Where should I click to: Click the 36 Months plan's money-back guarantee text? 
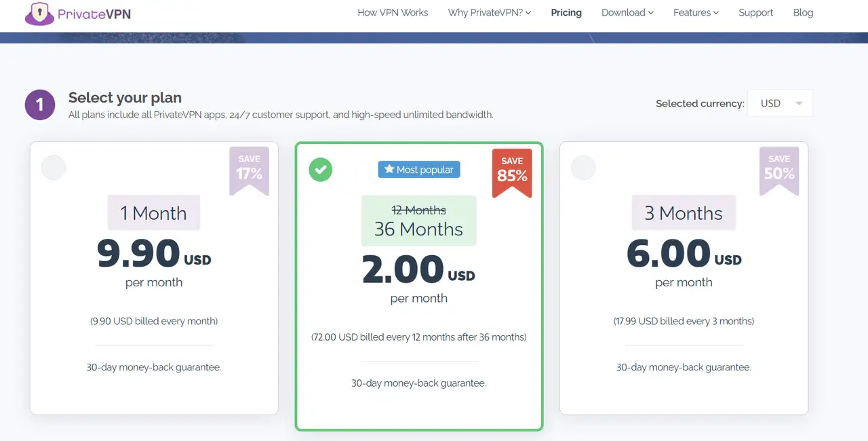418,383
